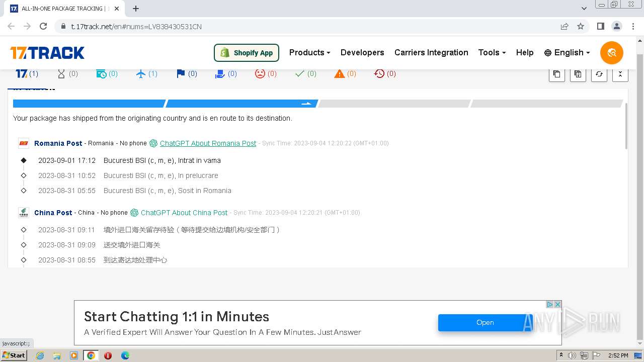
Task: Open the Windows Start menu
Action: 14,355
